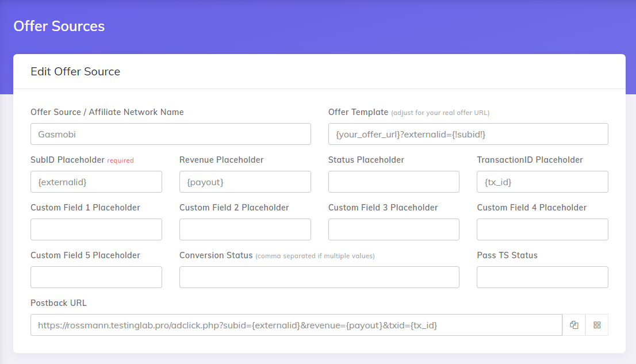Click the Custom Field 1 Placeholder input
This screenshot has height=364, width=636.
pos(96,229)
